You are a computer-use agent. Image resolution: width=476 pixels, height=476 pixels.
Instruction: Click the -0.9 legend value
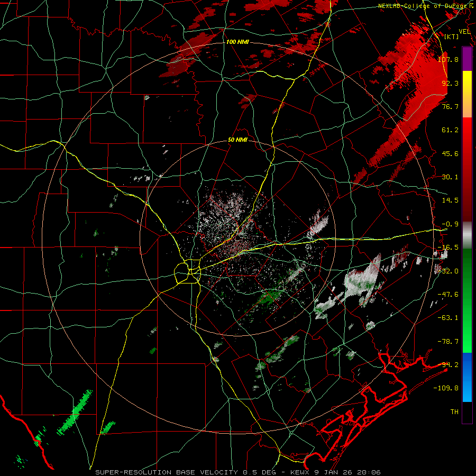(450, 224)
